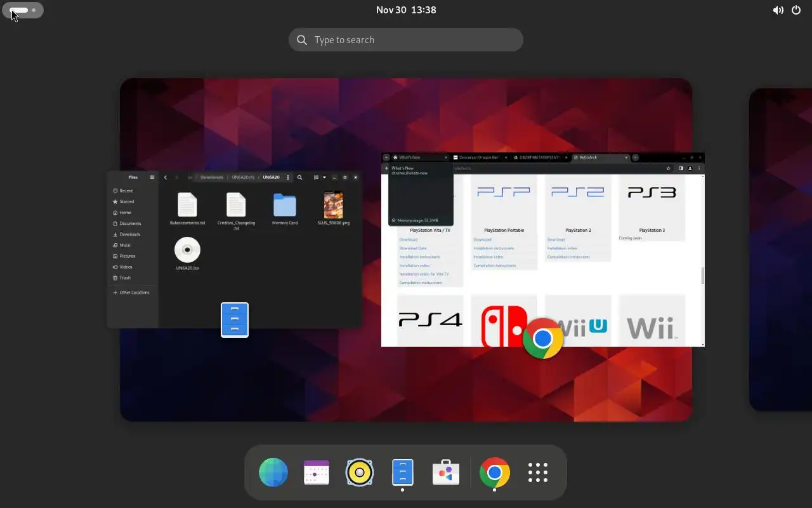Open Compilation instructions under PlayStation Vita
812x508 pixels.
pyautogui.click(x=421, y=283)
